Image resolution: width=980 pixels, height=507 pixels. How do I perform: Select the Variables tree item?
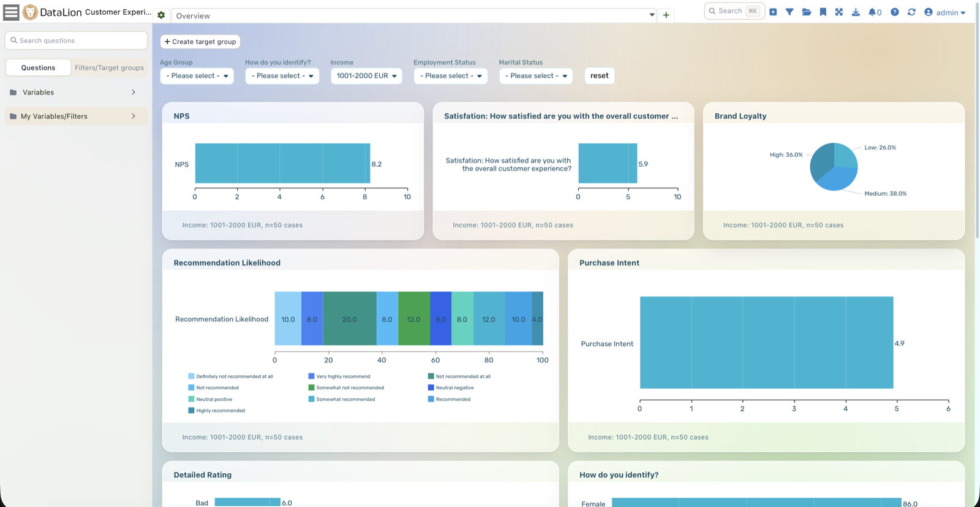(x=76, y=93)
